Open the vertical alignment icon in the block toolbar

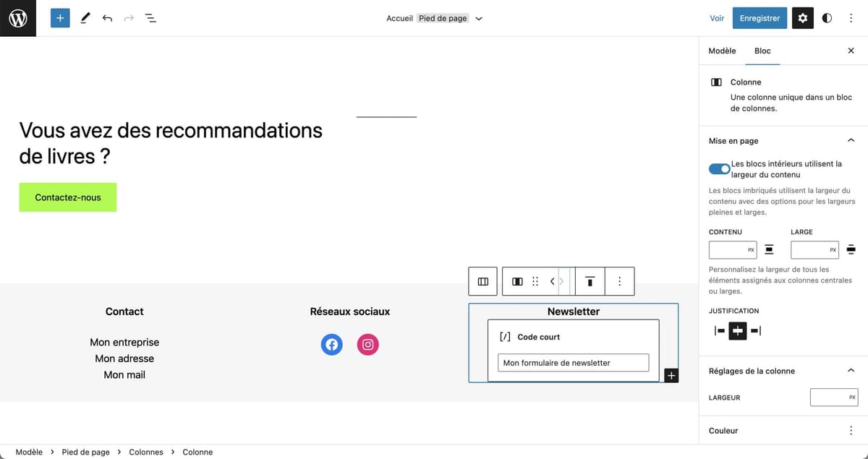point(590,281)
